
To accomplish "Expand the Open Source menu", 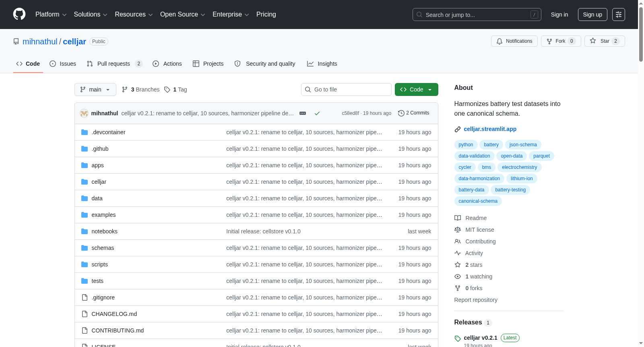I will point(183,15).
